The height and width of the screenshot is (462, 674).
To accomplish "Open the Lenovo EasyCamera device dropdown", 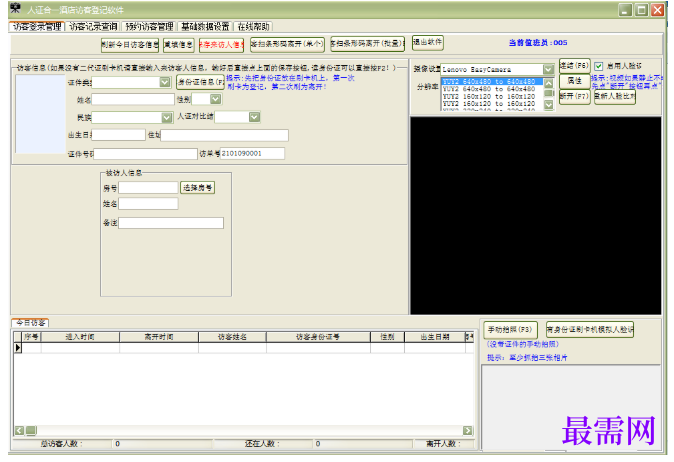I will click(548, 69).
